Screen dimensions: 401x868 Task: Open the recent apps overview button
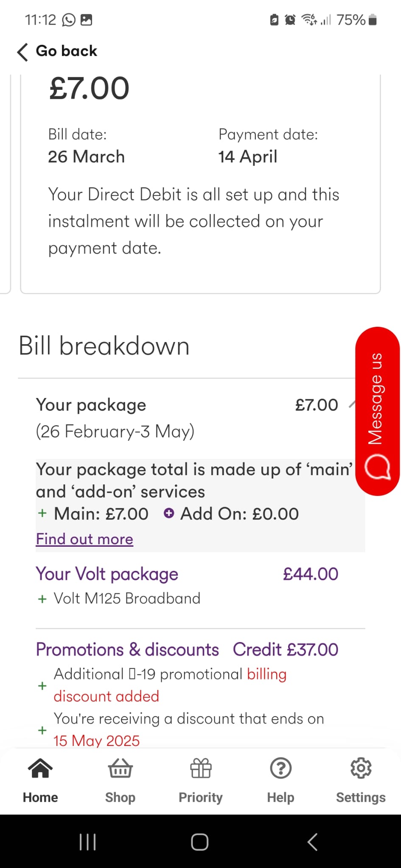(87, 842)
